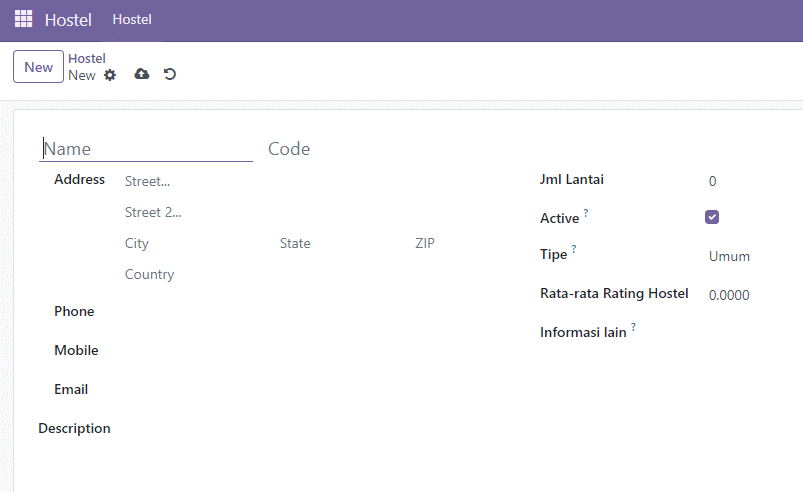The image size is (803, 492).
Task: Uncheck the Active checkbox
Action: (x=712, y=217)
